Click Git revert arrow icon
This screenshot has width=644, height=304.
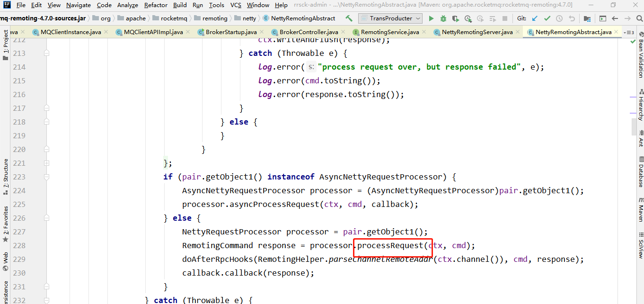pyautogui.click(x=572, y=18)
